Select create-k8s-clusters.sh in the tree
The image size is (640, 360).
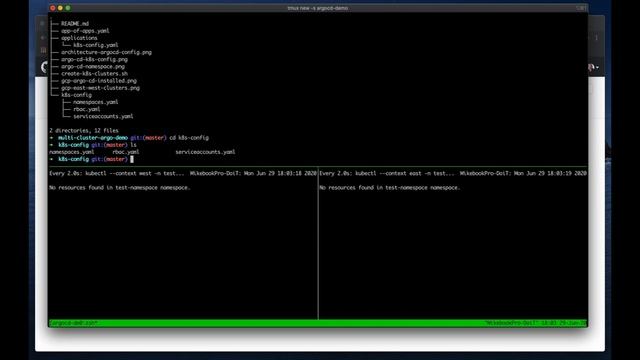click(94, 74)
